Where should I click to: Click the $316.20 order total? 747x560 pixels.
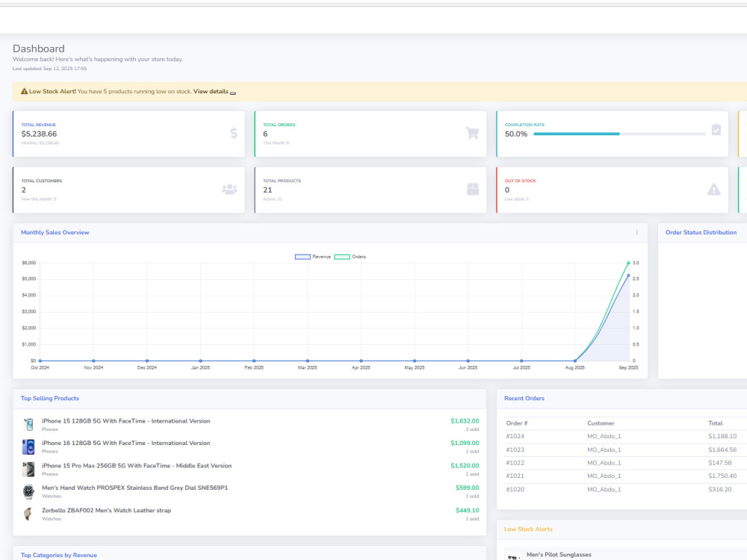719,489
